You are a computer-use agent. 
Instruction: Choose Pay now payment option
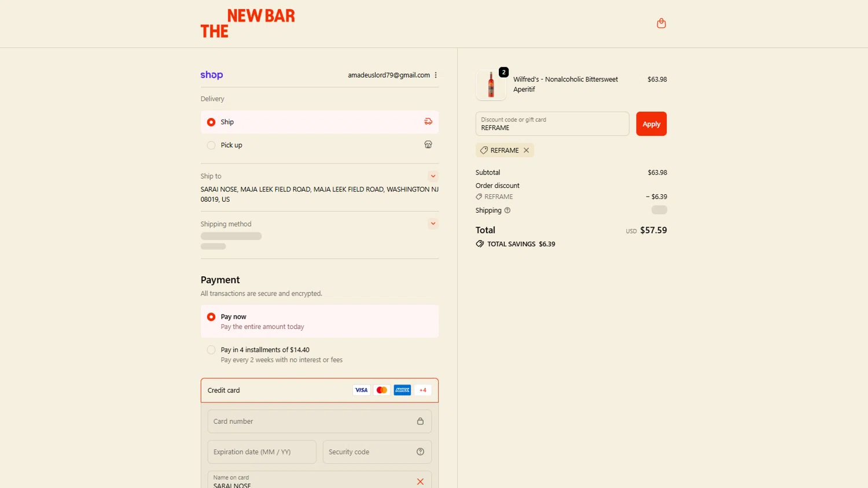[x=319, y=321]
